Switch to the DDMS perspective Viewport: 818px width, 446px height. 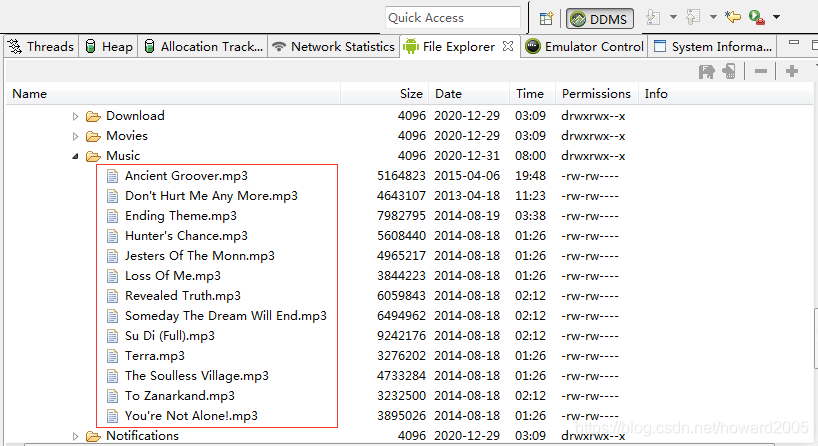pyautogui.click(x=600, y=19)
